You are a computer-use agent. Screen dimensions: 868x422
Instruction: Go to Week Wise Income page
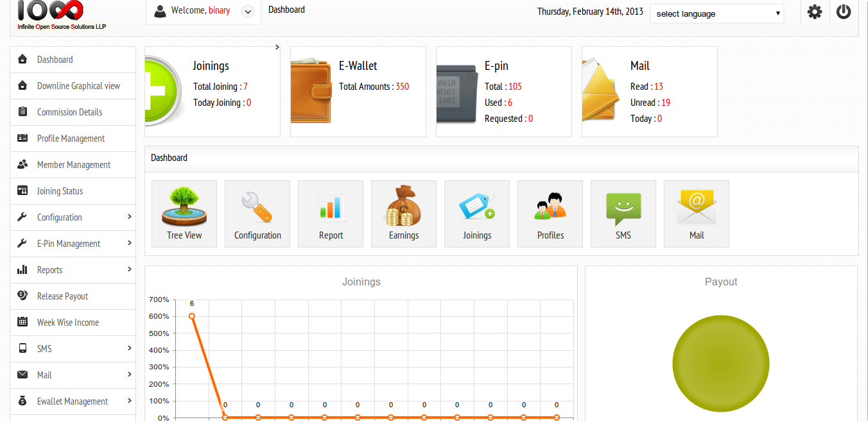[x=73, y=322]
